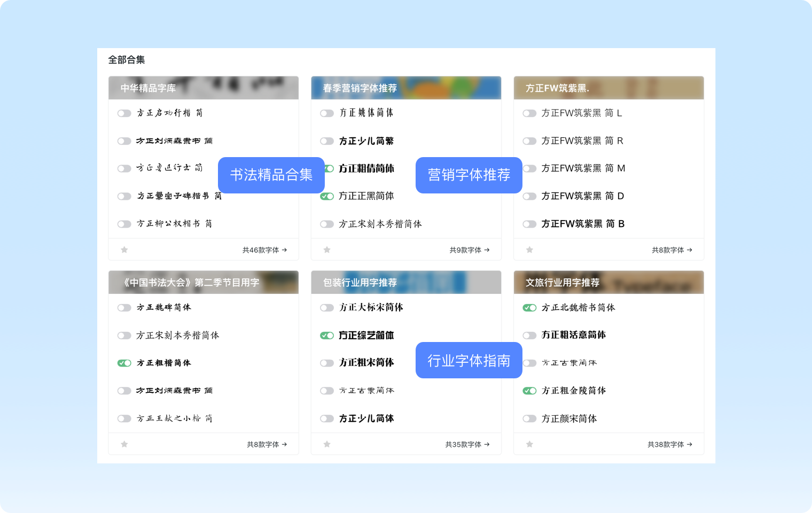Disable the 方正粗楷简体 switch

124,363
